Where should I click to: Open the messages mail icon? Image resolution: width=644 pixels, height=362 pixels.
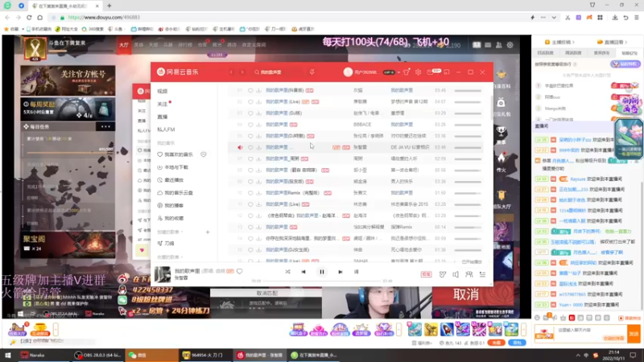430,72
